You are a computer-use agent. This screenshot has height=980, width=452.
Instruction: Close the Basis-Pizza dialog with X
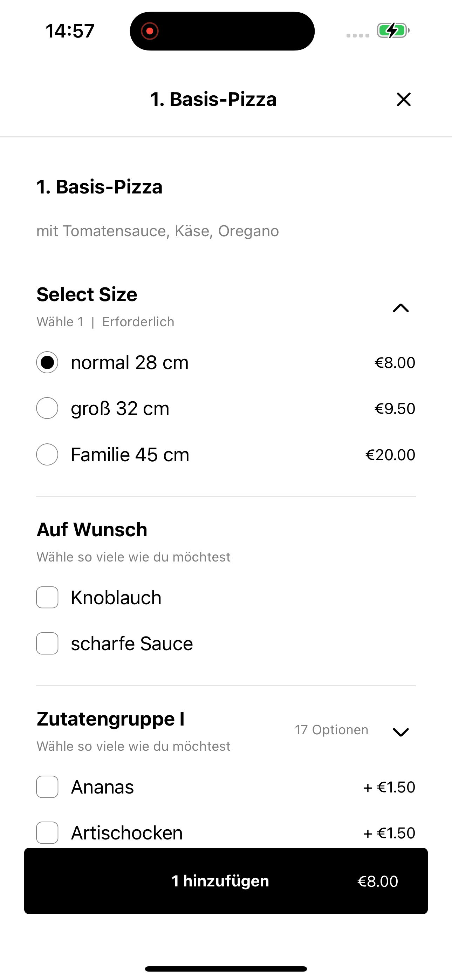pyautogui.click(x=404, y=99)
